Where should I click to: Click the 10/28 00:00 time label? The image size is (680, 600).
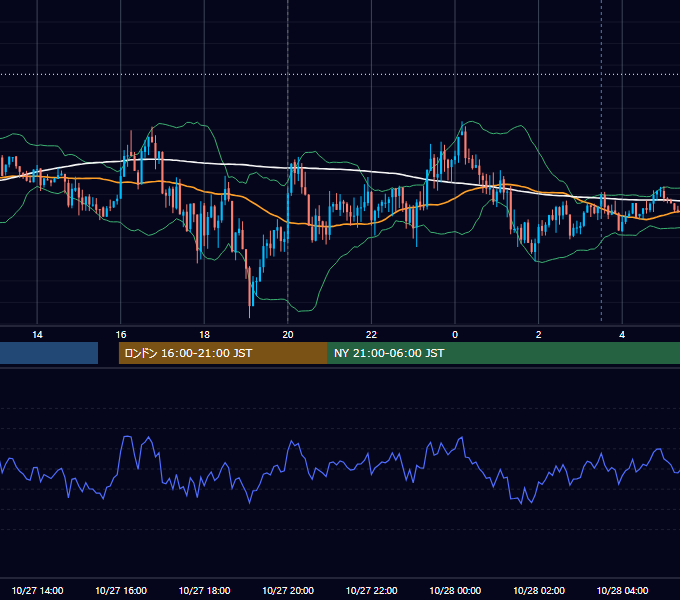(455, 590)
